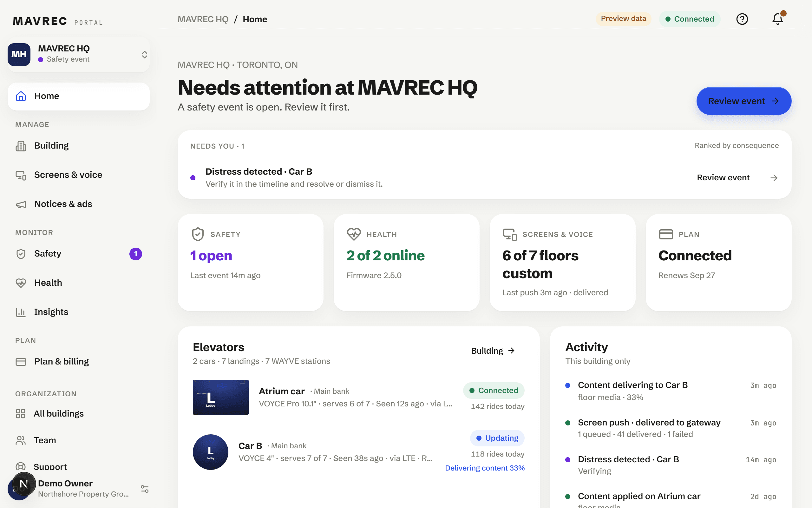
Task: Click the Notices & ads megaphone icon
Action: [x=21, y=204]
